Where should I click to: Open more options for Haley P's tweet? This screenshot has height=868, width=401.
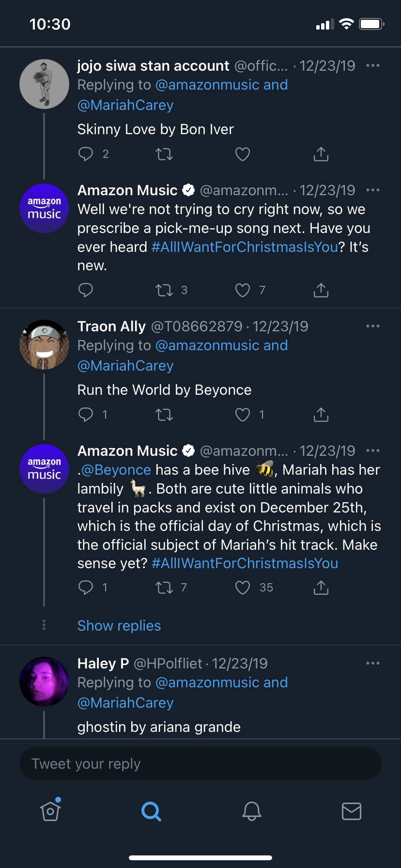372,663
